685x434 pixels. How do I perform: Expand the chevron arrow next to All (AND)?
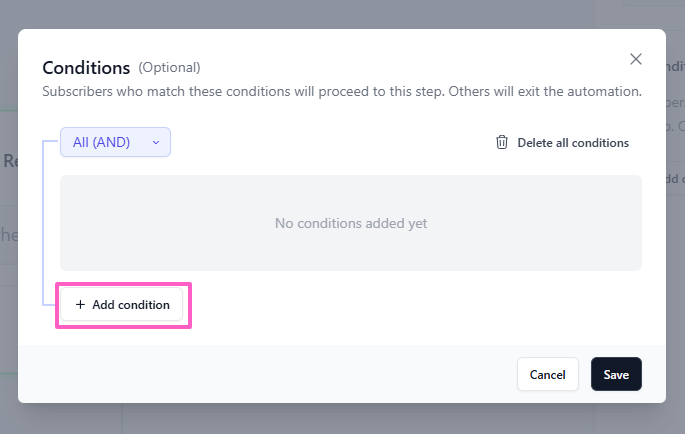coord(156,142)
